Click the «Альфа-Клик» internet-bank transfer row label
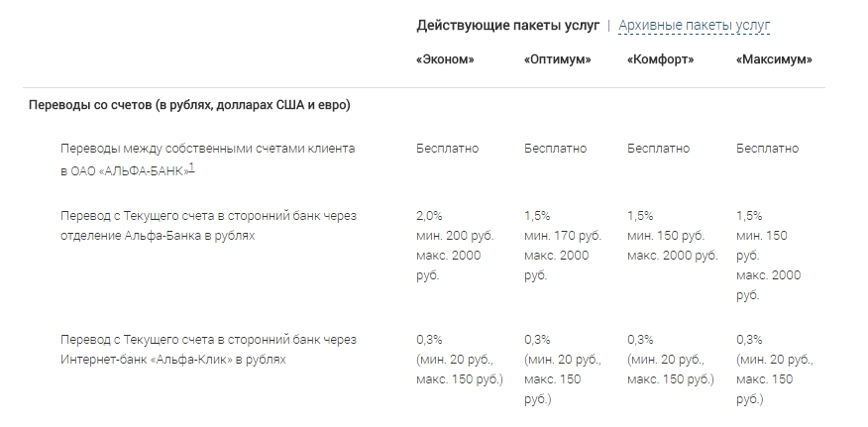Viewport: 868px width, 427px height. pos(207,349)
